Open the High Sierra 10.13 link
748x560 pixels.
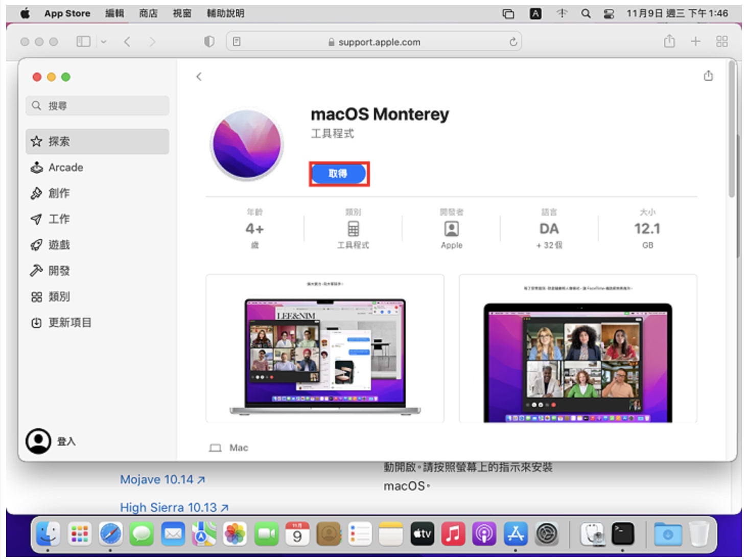point(174,507)
